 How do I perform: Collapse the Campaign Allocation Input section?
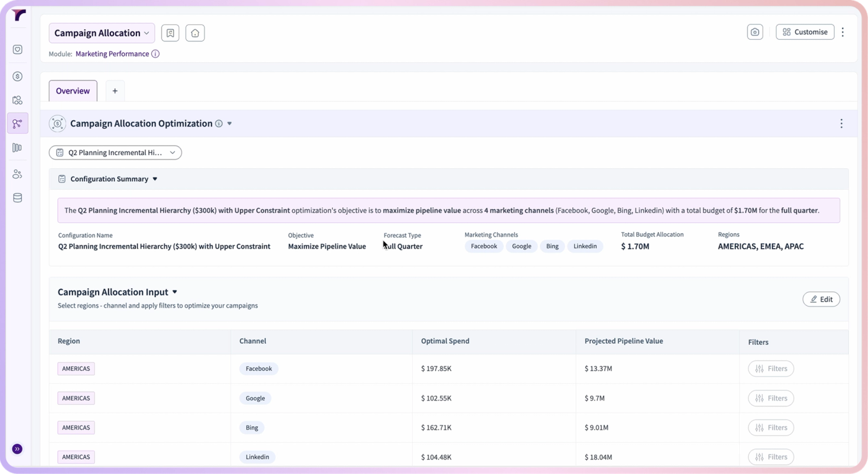[x=175, y=292]
